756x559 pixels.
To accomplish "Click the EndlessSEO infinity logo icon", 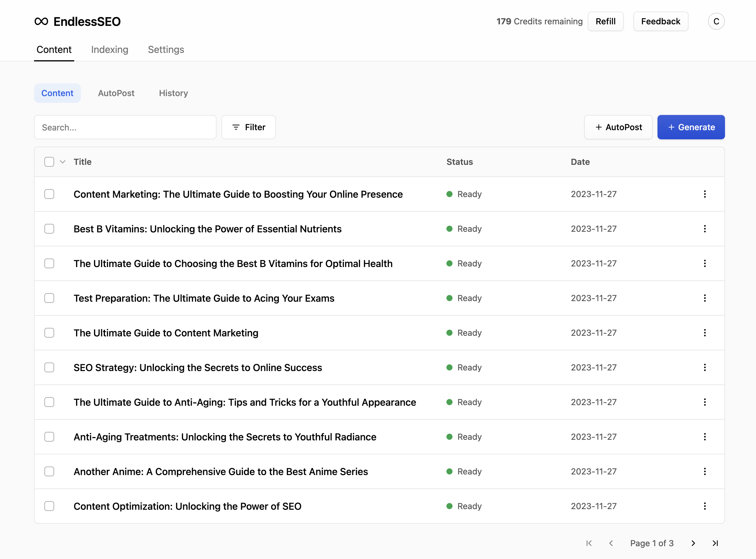I will [x=41, y=21].
